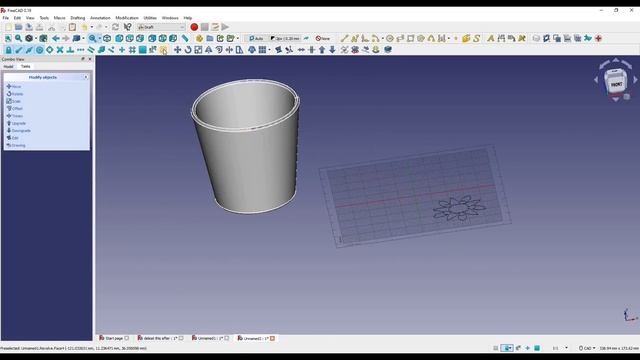The image size is (640, 360).
Task: Open the undo history dropdown arrow
Action: click(91, 27)
